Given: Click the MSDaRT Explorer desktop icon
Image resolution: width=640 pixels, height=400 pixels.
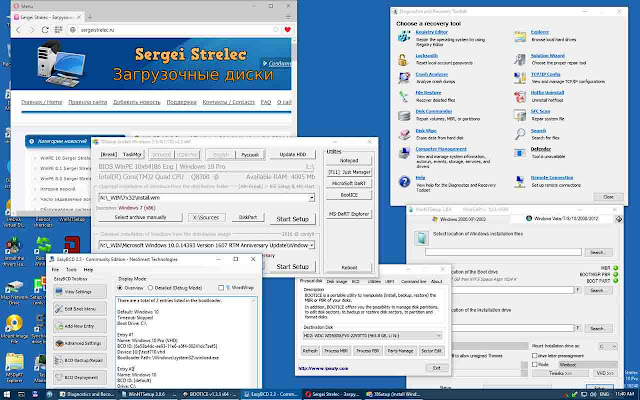Looking at the screenshot, I should [14, 367].
